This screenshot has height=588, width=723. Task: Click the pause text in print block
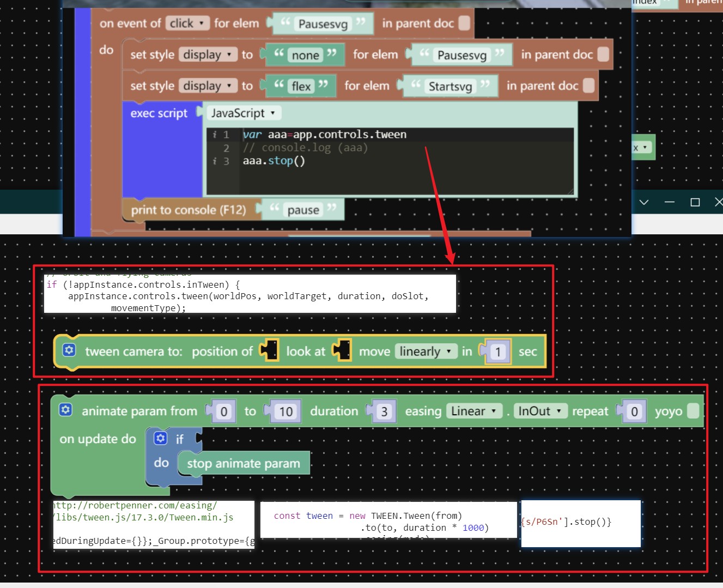coord(303,210)
